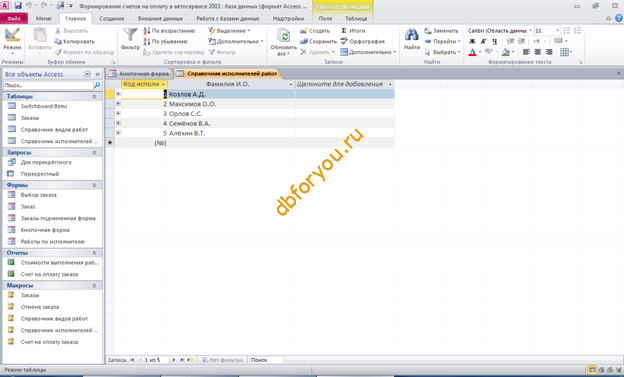Viewport: 624px width, 377px height.
Task: Expand subdatasheet for Козлов А.Д. row
Action: click(118, 94)
